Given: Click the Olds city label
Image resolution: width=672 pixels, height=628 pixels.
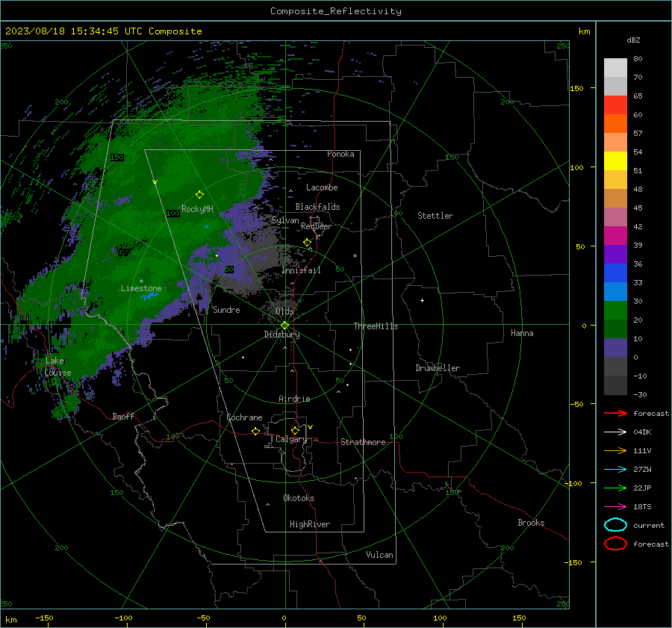Looking at the screenshot, I should tap(284, 311).
